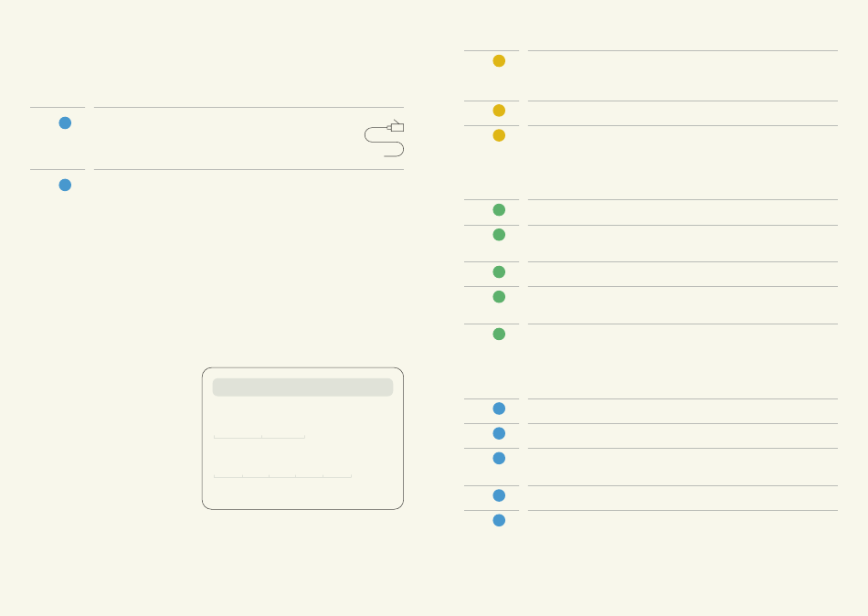Click the third yellow dot in the right column
Image resolution: width=868 pixels, height=616 pixels.
pos(499,135)
